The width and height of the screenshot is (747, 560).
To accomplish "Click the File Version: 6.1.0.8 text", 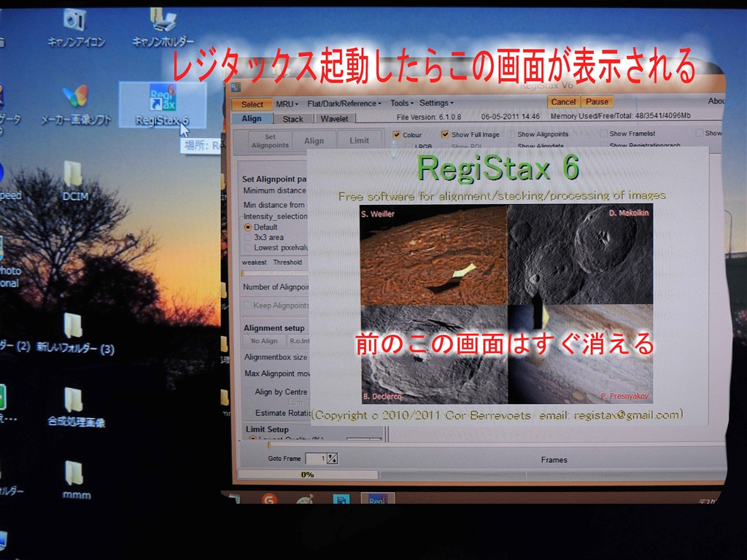I will coord(429,117).
